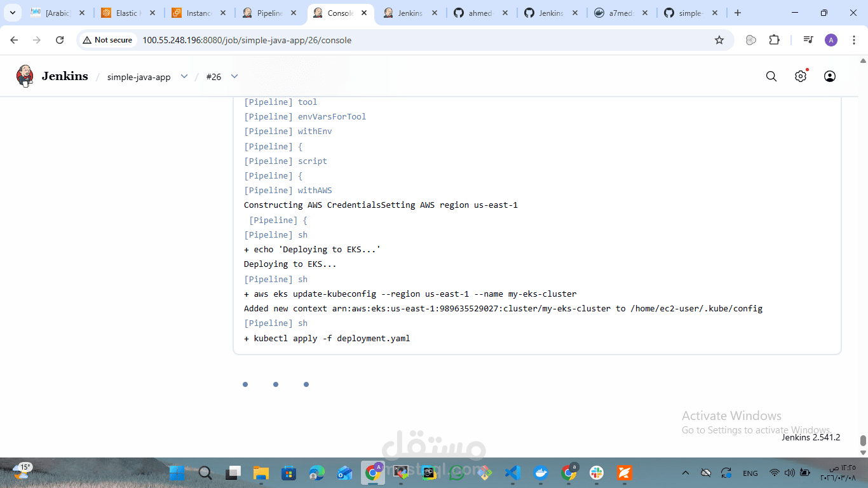Image resolution: width=868 pixels, height=488 pixels.
Task: Open the Chrome profile avatar
Action: (831, 40)
